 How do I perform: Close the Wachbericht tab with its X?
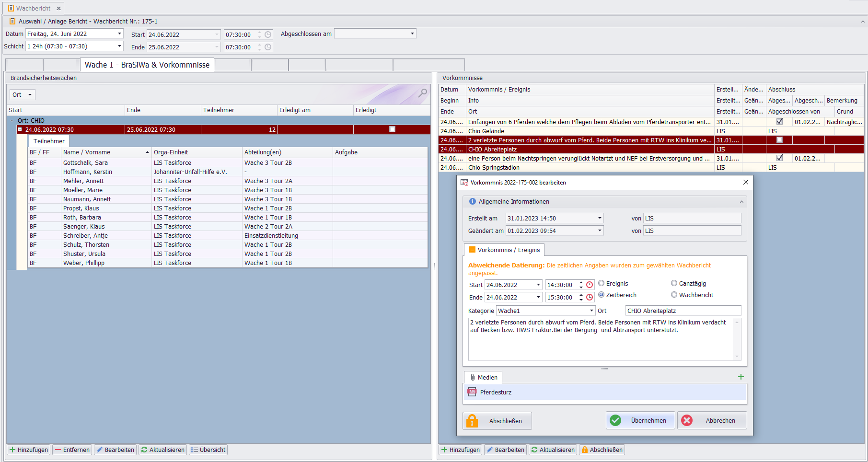coord(58,8)
